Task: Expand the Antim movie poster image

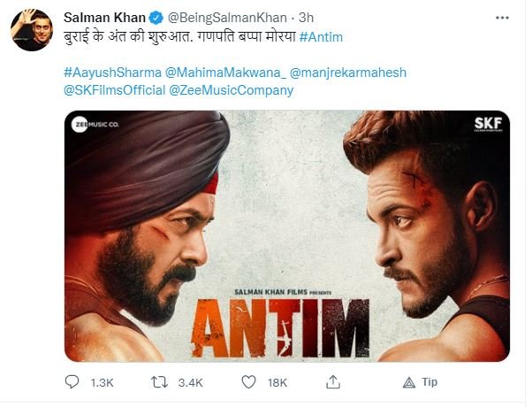Action: click(286, 235)
